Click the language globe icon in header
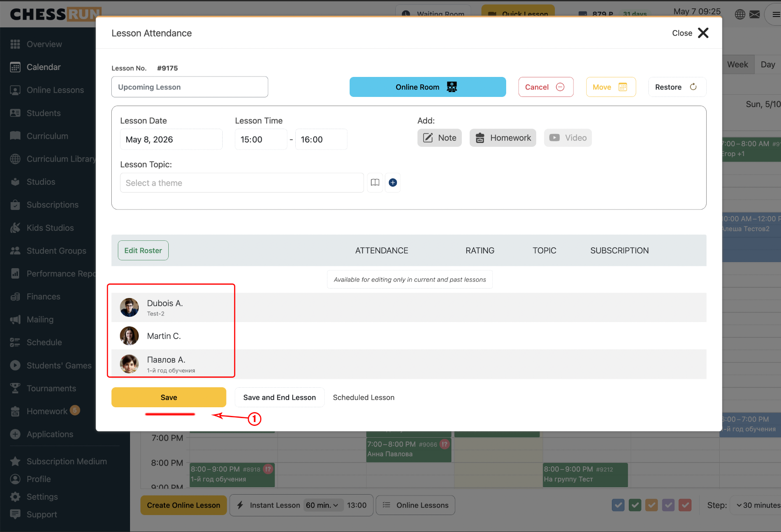The image size is (781, 532). (x=740, y=14)
